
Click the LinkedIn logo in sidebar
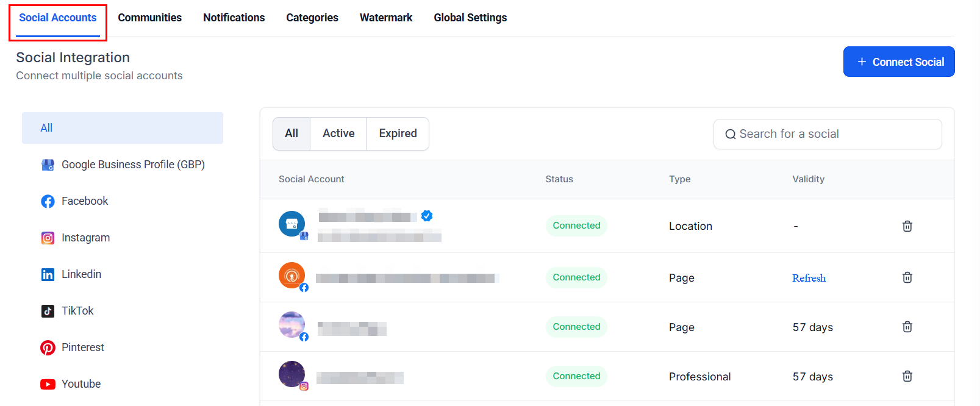[x=48, y=274]
